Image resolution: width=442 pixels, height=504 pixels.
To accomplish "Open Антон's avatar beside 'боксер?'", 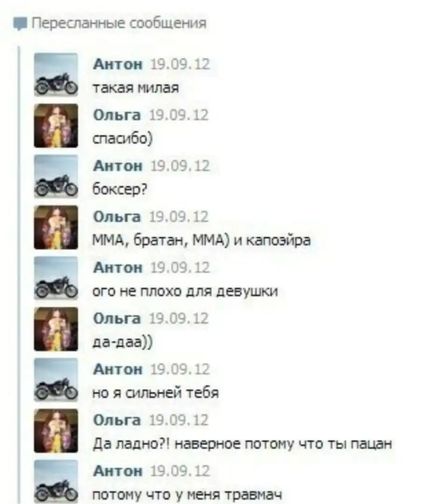I will (x=56, y=176).
